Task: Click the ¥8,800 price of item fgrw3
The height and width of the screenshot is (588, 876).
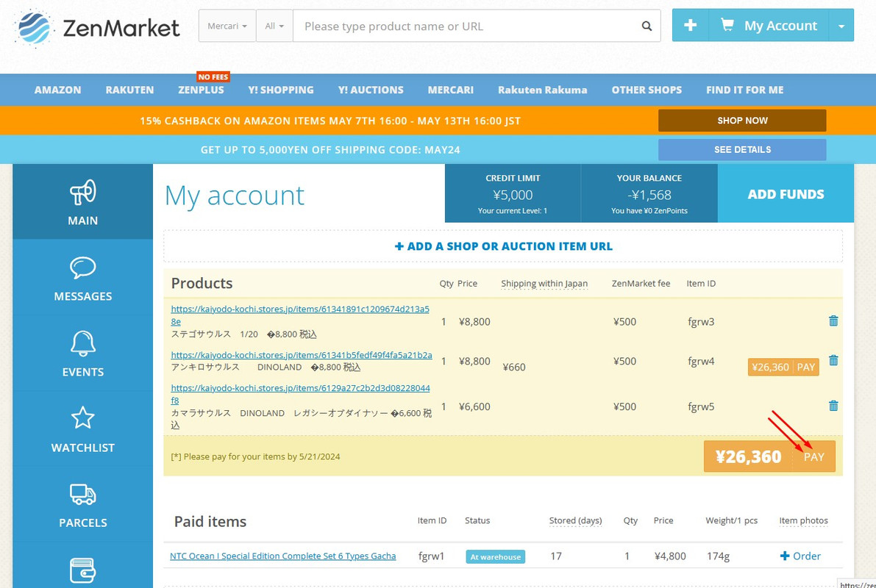Action: tap(474, 322)
